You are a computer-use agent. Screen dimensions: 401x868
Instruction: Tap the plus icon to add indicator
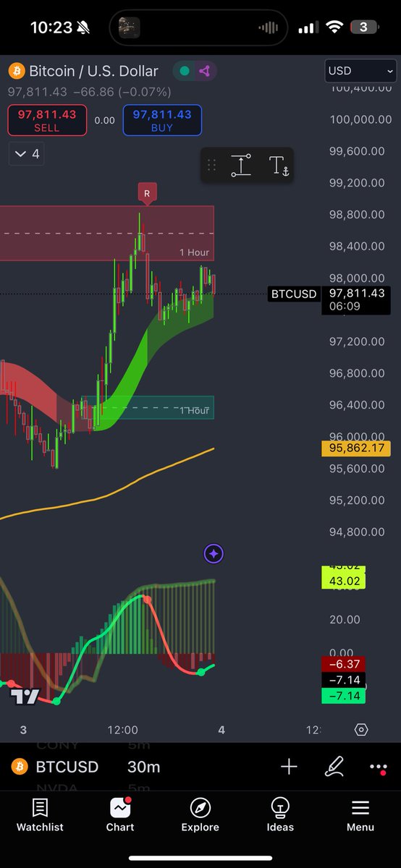[x=289, y=767]
